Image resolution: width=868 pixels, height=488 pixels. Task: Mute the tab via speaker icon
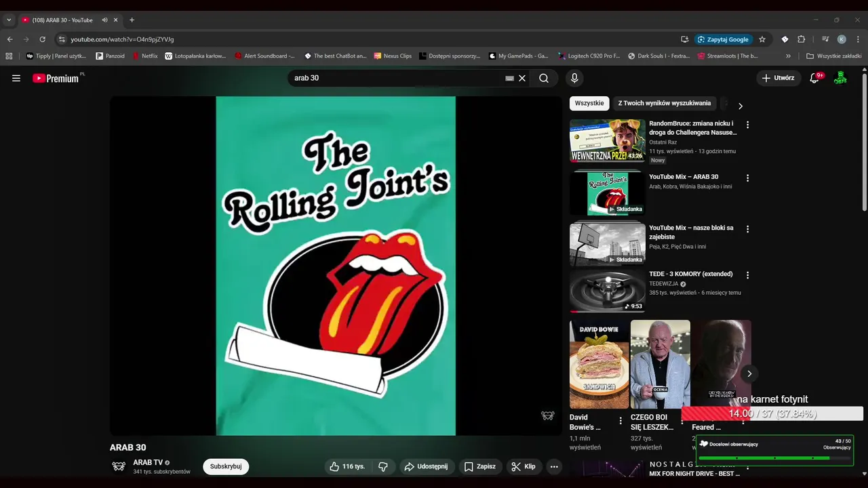[x=104, y=20]
